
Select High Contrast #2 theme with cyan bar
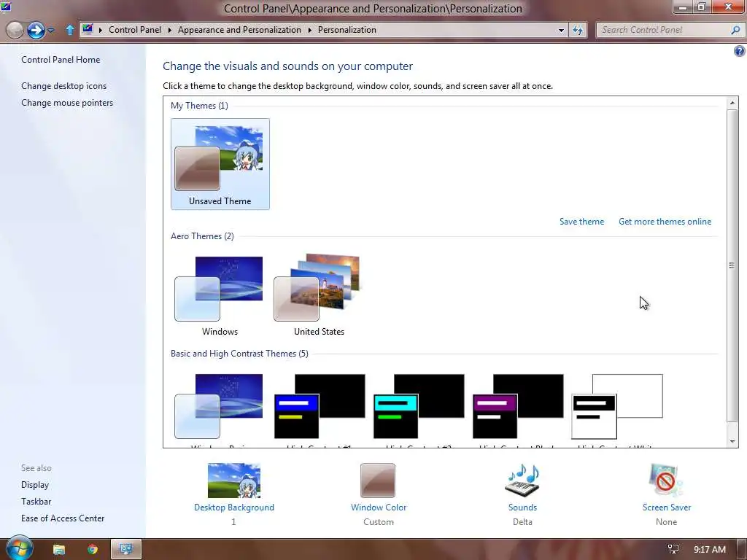[419, 406]
